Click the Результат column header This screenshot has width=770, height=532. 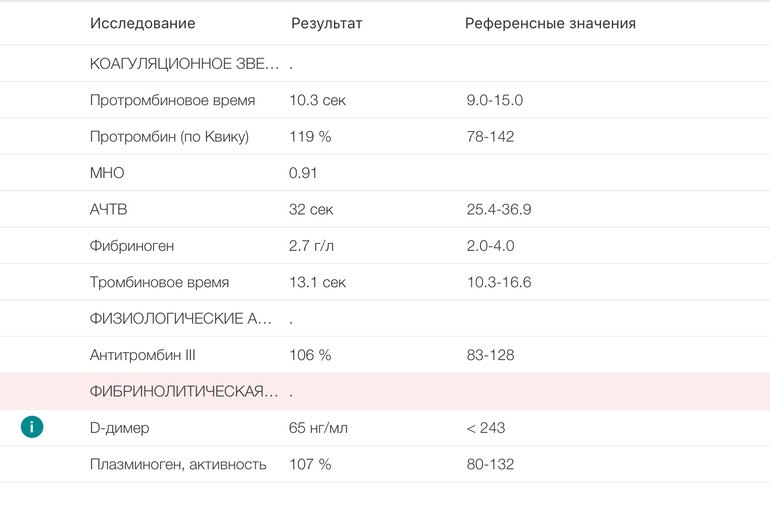tap(326, 23)
